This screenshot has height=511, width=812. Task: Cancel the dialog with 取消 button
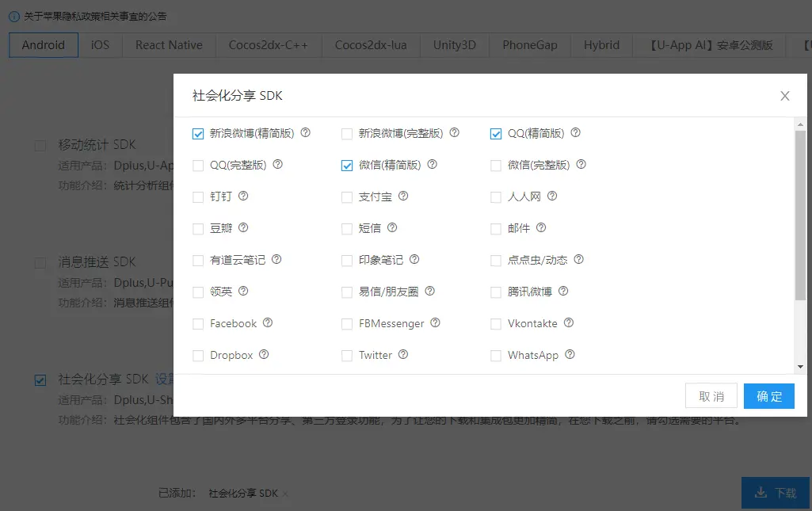pyautogui.click(x=711, y=396)
